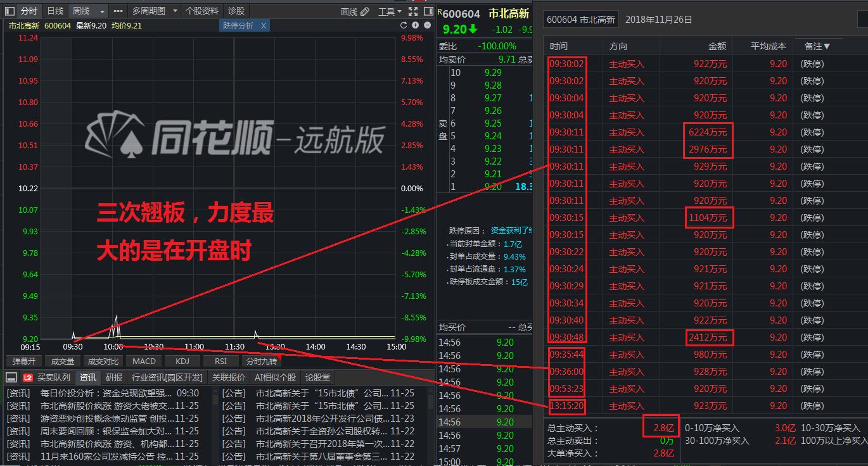This screenshot has height=466, width=868.
Task: Enable the RSI indicator
Action: [220, 362]
